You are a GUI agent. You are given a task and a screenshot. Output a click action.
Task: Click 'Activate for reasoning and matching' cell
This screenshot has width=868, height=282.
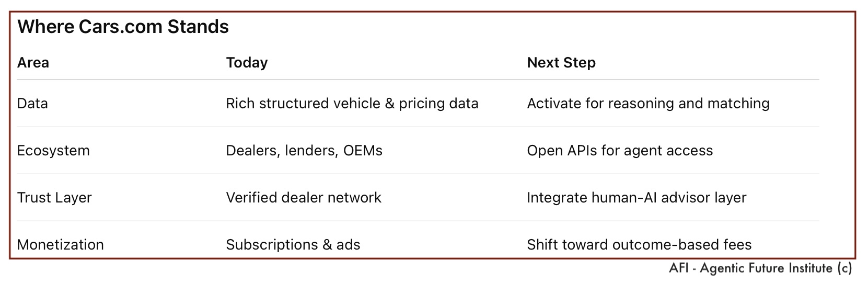[x=648, y=104]
